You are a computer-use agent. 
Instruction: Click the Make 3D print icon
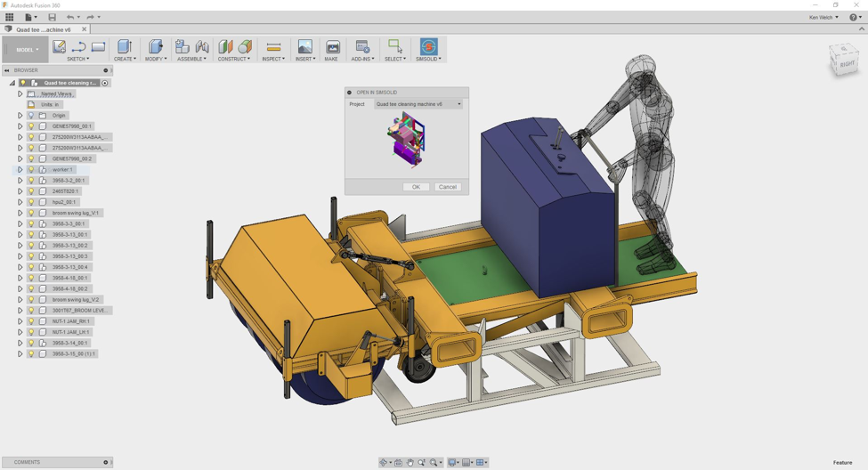tap(332, 47)
